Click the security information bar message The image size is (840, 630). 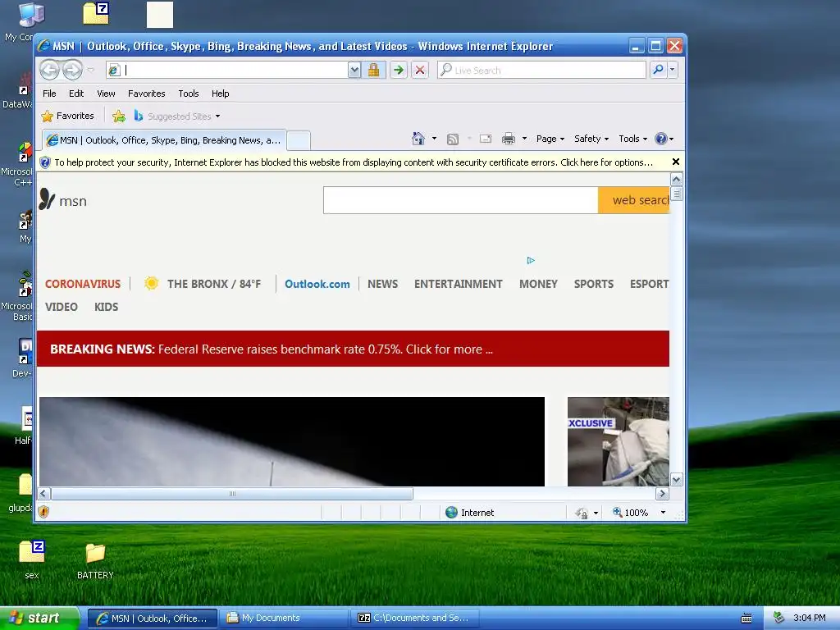point(354,162)
